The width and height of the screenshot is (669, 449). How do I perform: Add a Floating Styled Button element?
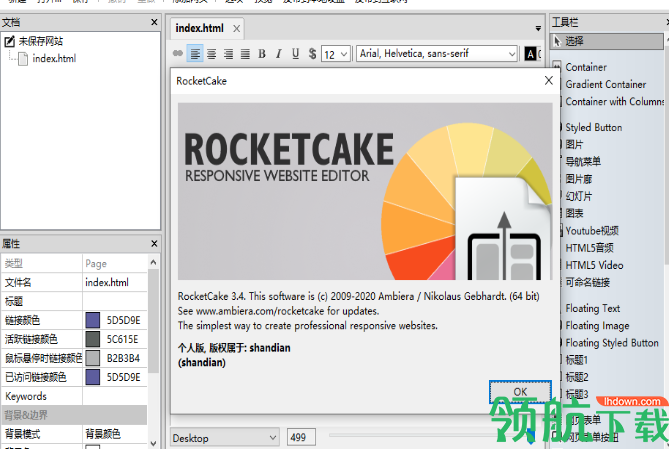point(611,343)
